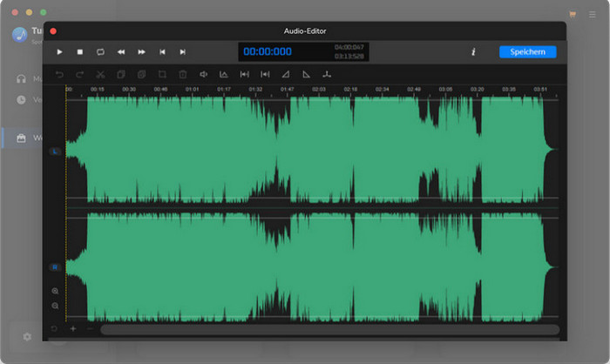Fast forward the audio
The image size is (610, 364).
141,51
